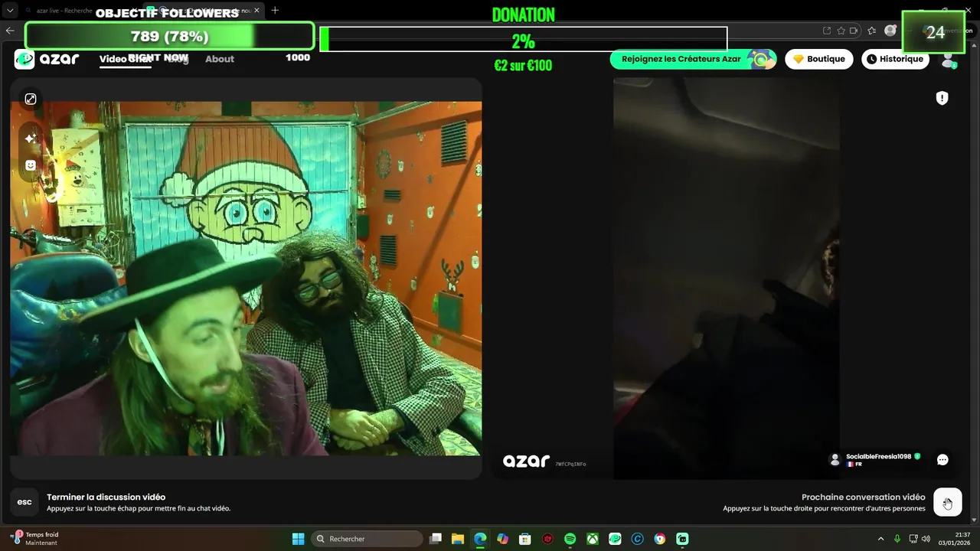Open the Azar profile avatar menu

(x=949, y=60)
